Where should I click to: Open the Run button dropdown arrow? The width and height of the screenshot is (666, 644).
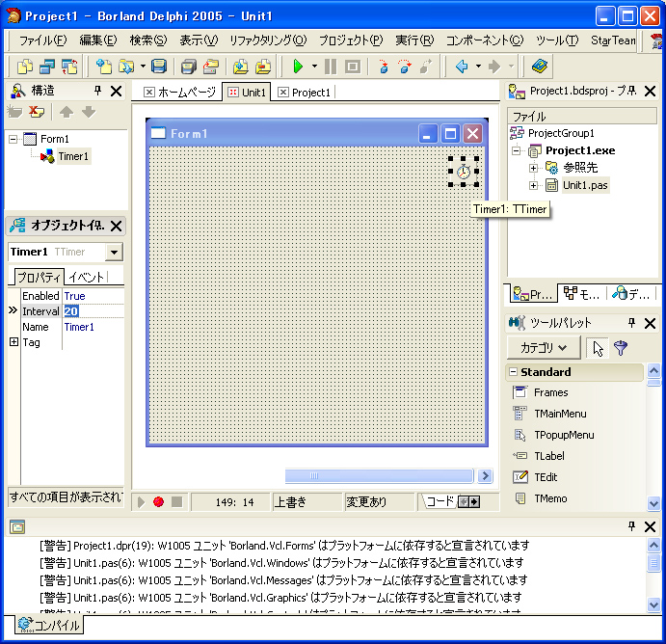coord(314,67)
